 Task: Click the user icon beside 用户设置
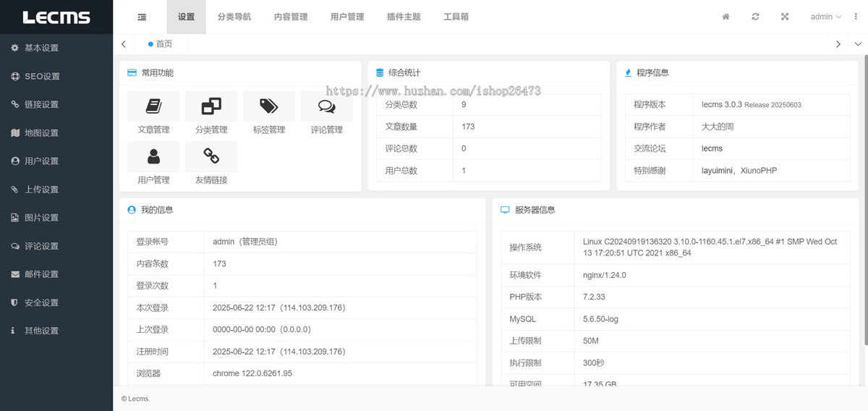click(14, 161)
